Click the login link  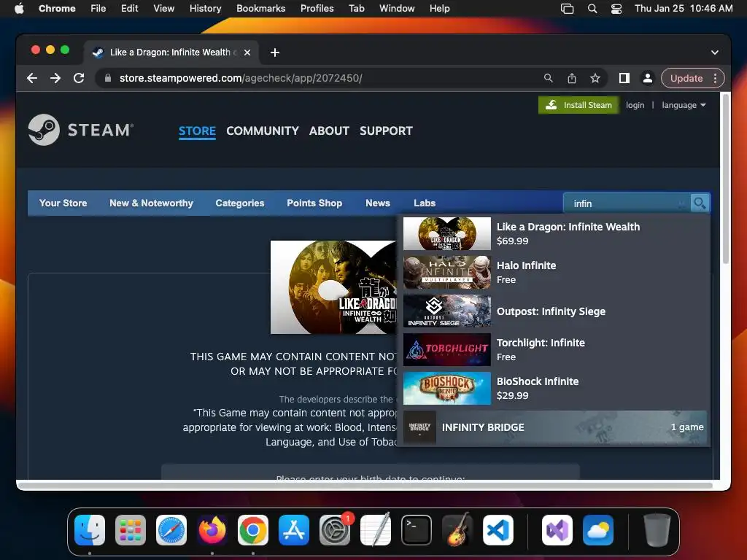635,105
